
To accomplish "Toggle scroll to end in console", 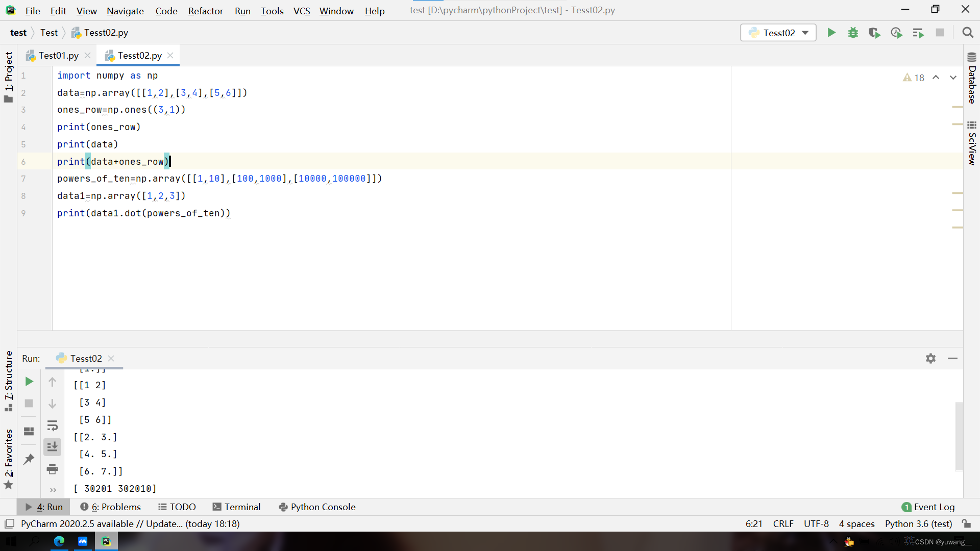I will click(52, 447).
